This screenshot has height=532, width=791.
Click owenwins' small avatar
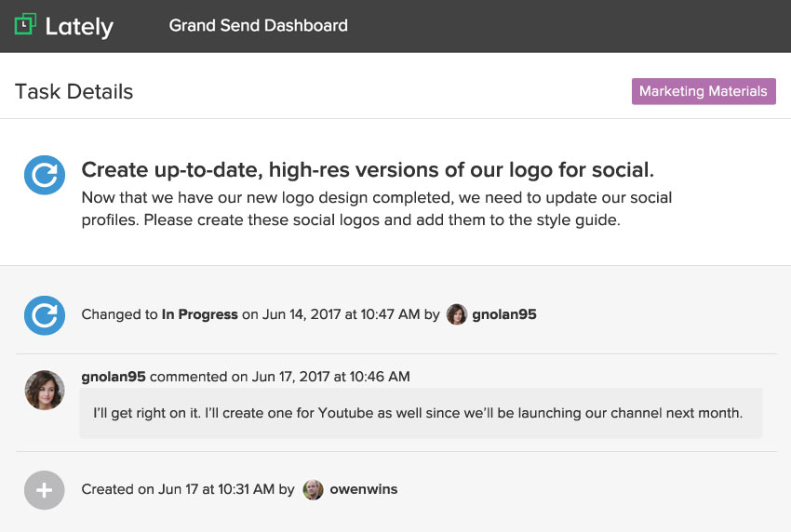click(313, 489)
